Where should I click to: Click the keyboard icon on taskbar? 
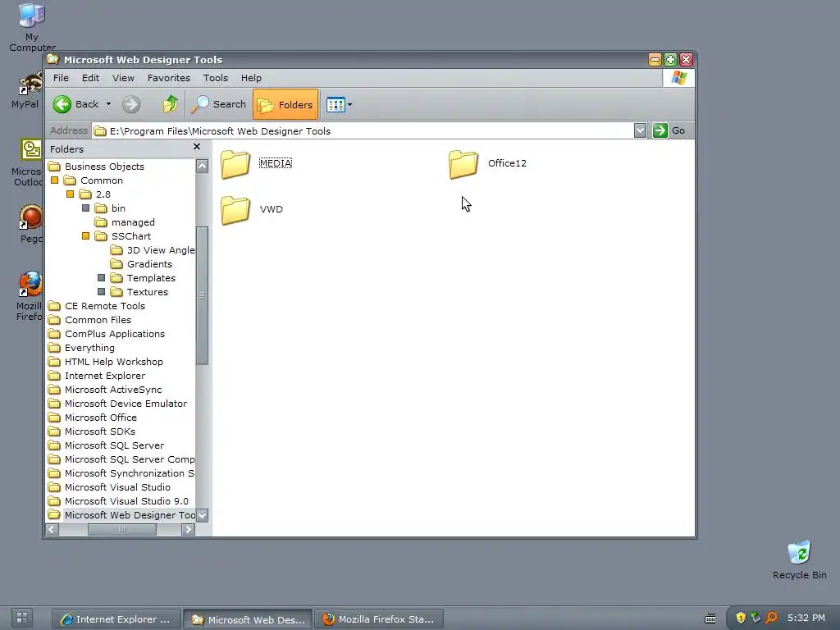710,619
